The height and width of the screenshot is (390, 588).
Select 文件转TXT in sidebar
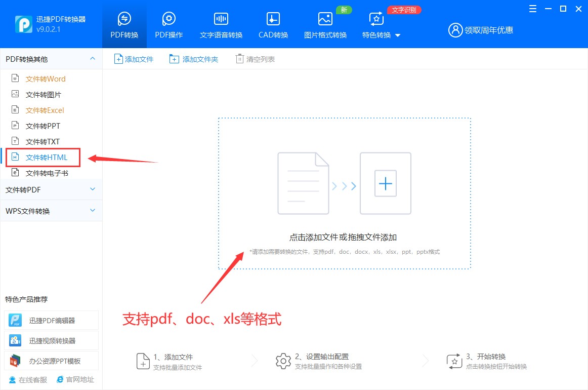pos(43,142)
